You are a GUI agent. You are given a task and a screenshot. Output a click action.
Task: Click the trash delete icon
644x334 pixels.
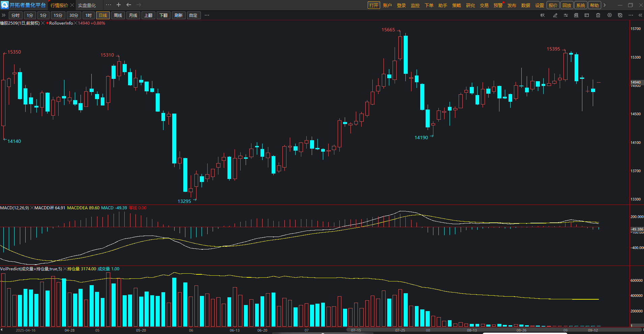[x=598, y=15]
